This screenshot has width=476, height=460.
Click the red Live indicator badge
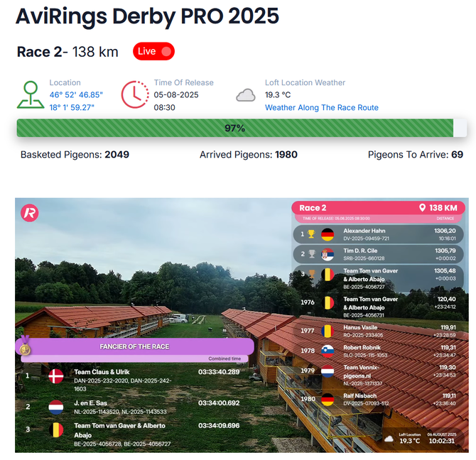pyautogui.click(x=153, y=51)
